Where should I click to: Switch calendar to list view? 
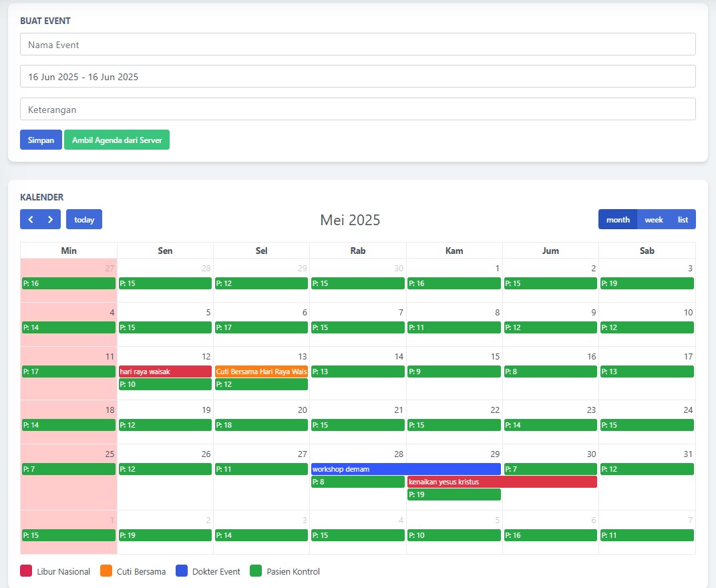point(683,219)
